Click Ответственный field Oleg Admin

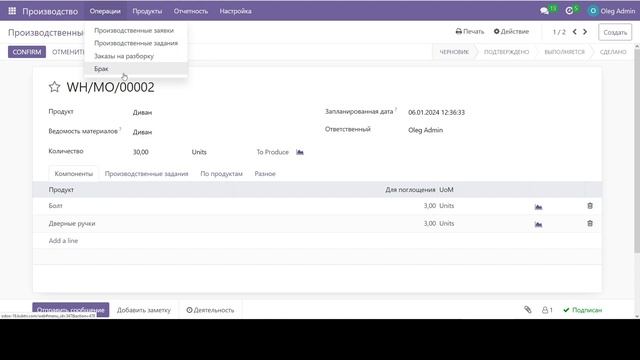coord(425,130)
